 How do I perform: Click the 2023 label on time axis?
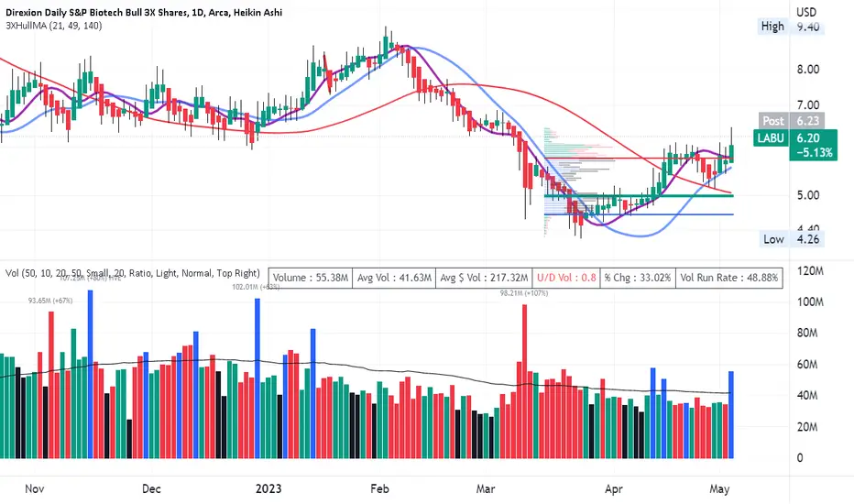268,488
